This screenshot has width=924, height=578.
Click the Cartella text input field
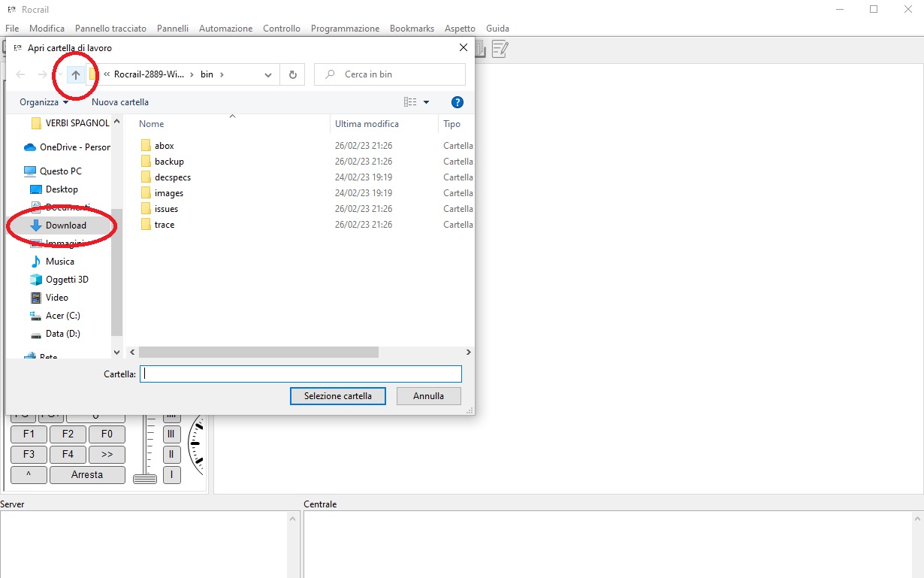300,374
